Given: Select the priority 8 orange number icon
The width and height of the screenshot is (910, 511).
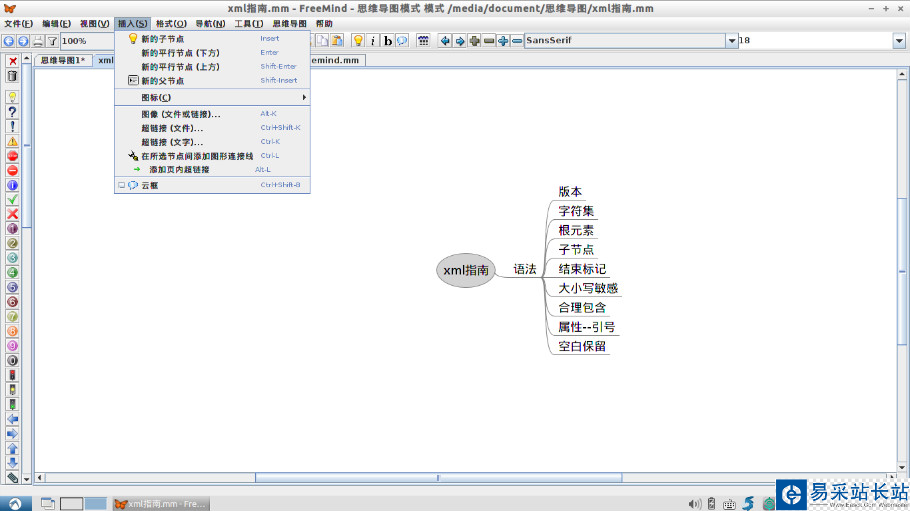Looking at the screenshot, I should click(12, 331).
